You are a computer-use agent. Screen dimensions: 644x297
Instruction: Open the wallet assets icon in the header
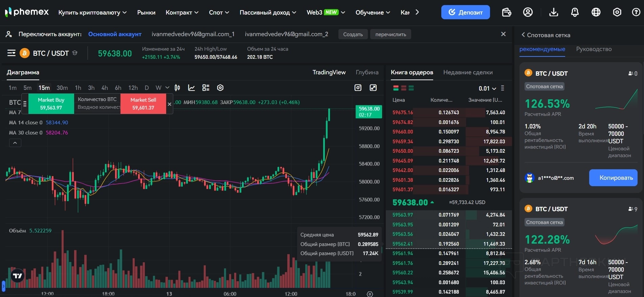(507, 13)
